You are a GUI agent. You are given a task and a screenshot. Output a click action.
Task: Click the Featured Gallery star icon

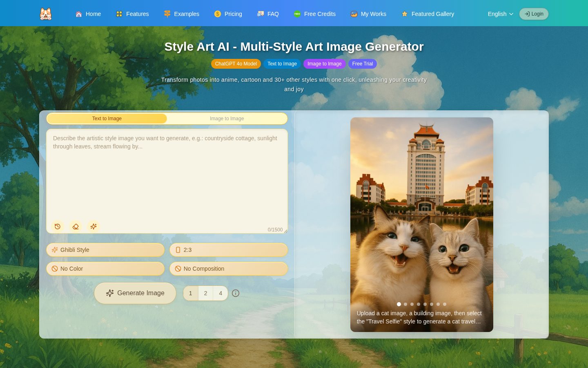pyautogui.click(x=405, y=14)
